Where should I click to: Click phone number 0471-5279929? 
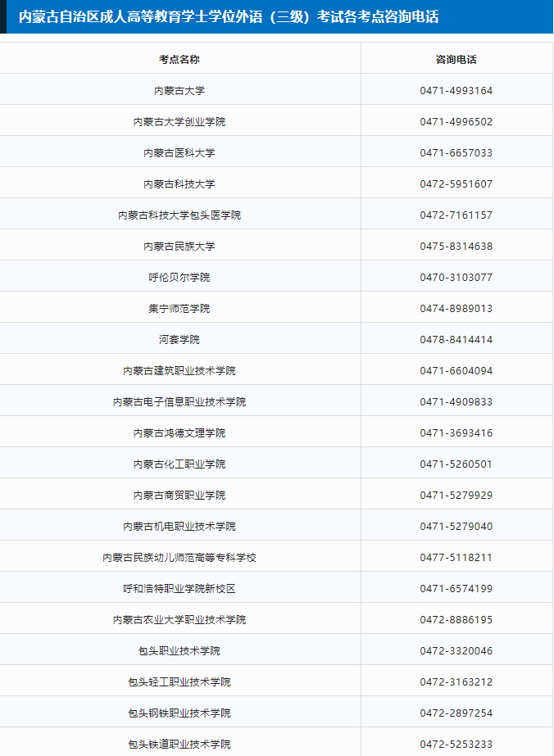[x=456, y=495]
